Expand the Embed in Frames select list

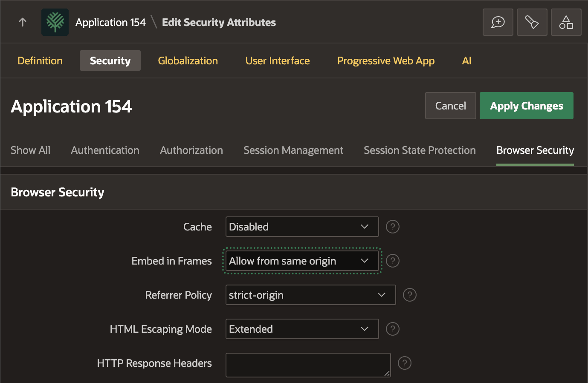tap(302, 261)
